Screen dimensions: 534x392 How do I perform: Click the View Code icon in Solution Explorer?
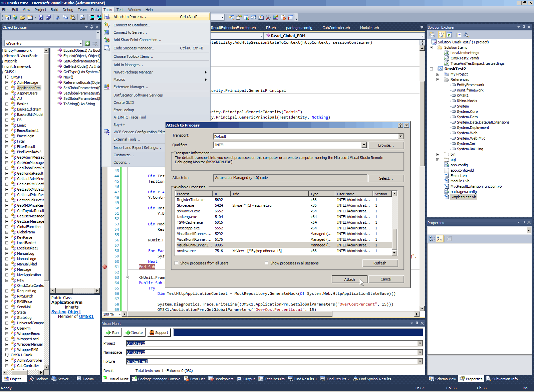[459, 35]
